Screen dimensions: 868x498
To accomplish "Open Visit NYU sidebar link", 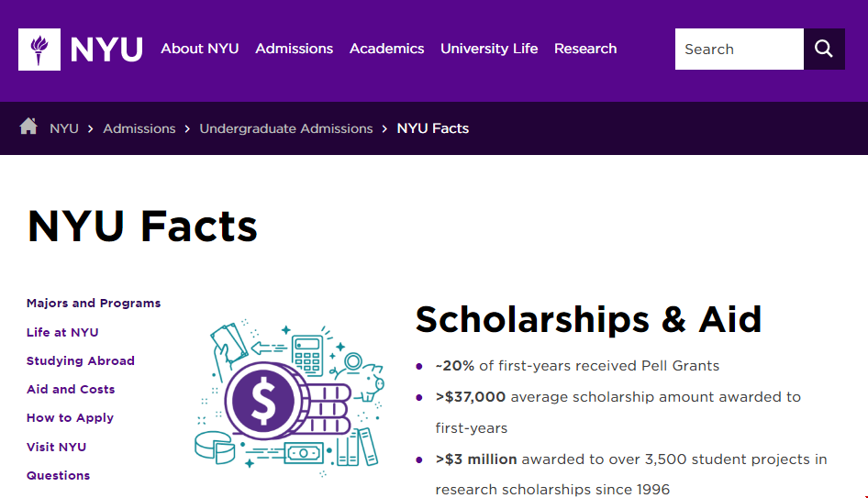I will coord(57,447).
